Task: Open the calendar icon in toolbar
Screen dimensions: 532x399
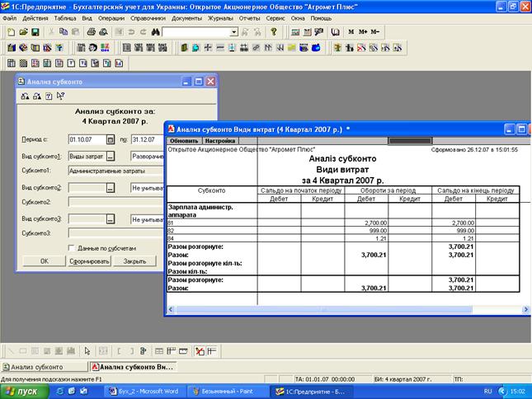Action: point(307,32)
